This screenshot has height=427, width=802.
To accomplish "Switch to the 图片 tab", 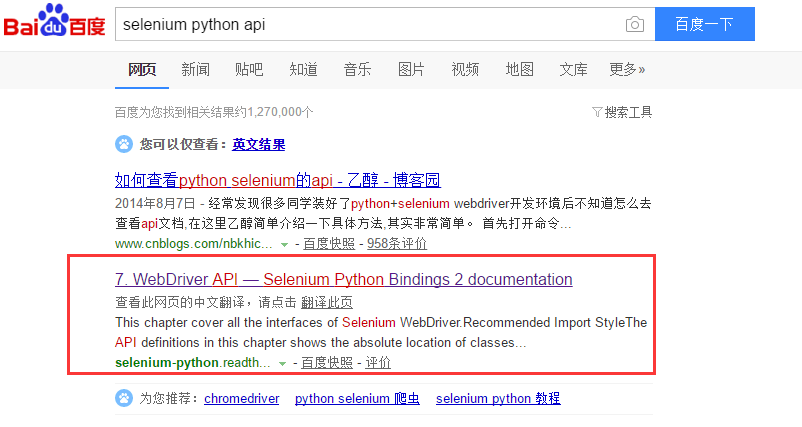I will click(411, 69).
